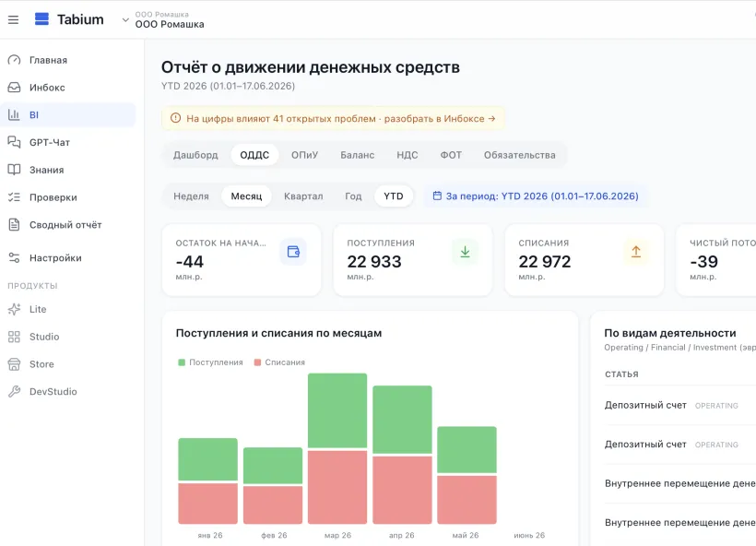
Task: Navigate to Знания section
Action: [67, 170]
